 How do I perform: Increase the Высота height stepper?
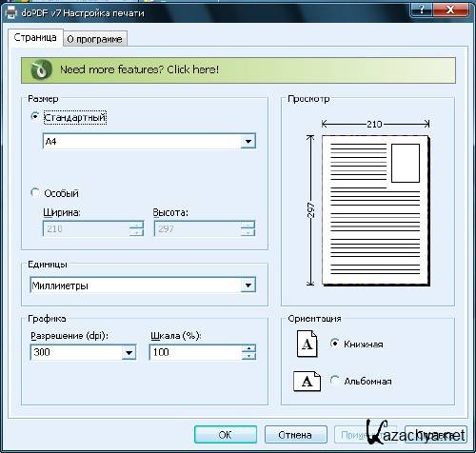pyautogui.click(x=248, y=225)
